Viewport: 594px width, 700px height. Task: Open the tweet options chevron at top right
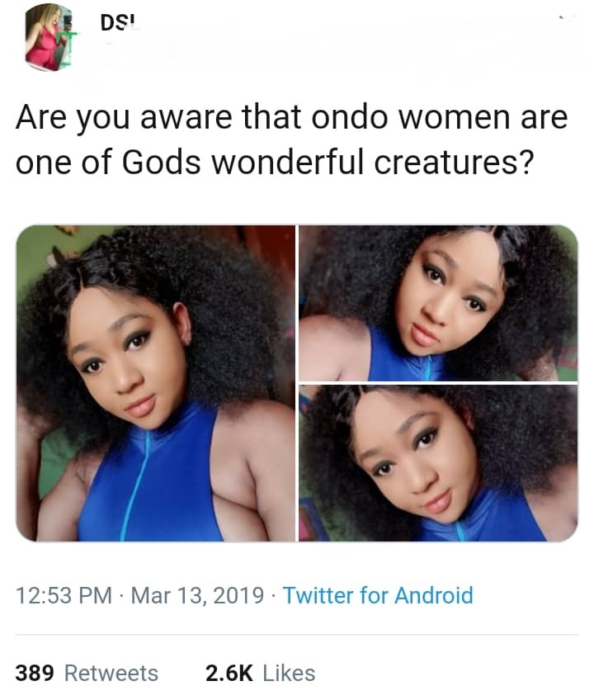[x=566, y=17]
